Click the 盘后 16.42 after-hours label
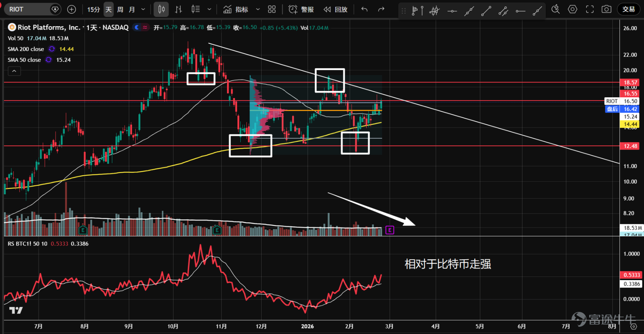The image size is (644, 334). (622, 109)
